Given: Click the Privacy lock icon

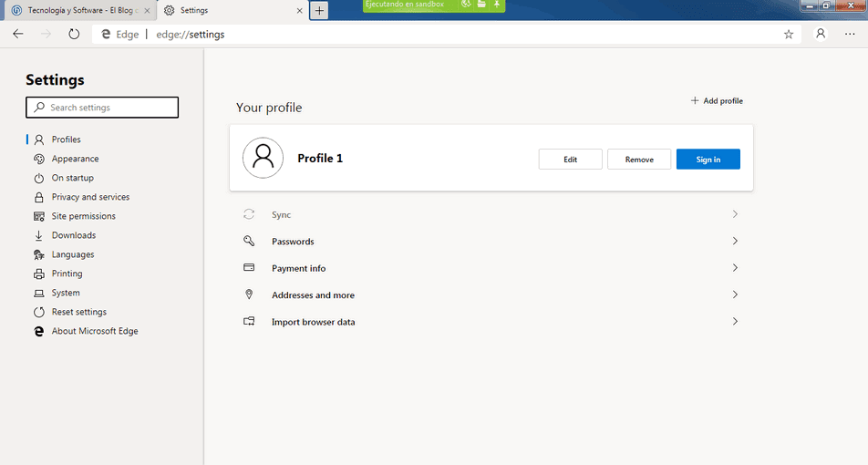Looking at the screenshot, I should (x=38, y=197).
